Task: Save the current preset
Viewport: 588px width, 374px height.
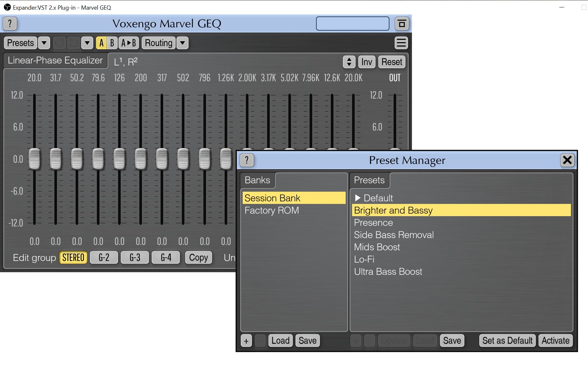Action: 452,341
